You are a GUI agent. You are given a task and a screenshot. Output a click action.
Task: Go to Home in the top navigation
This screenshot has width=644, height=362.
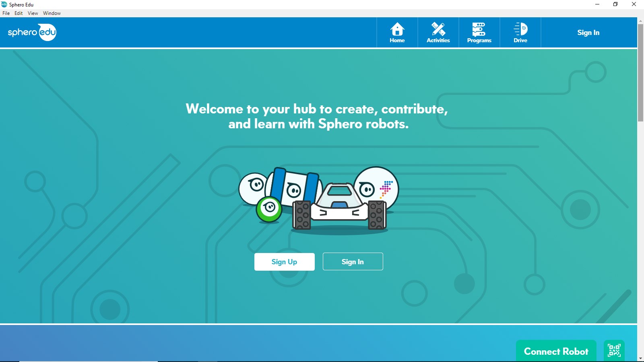pos(397,33)
